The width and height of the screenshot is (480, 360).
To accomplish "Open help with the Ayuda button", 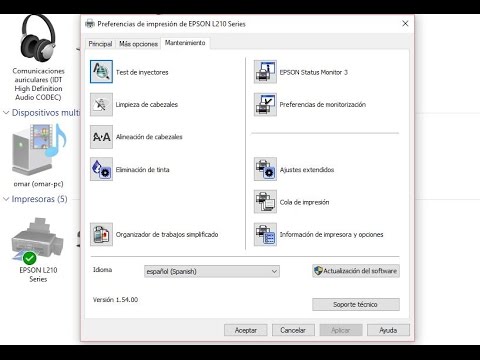I will coord(388,330).
